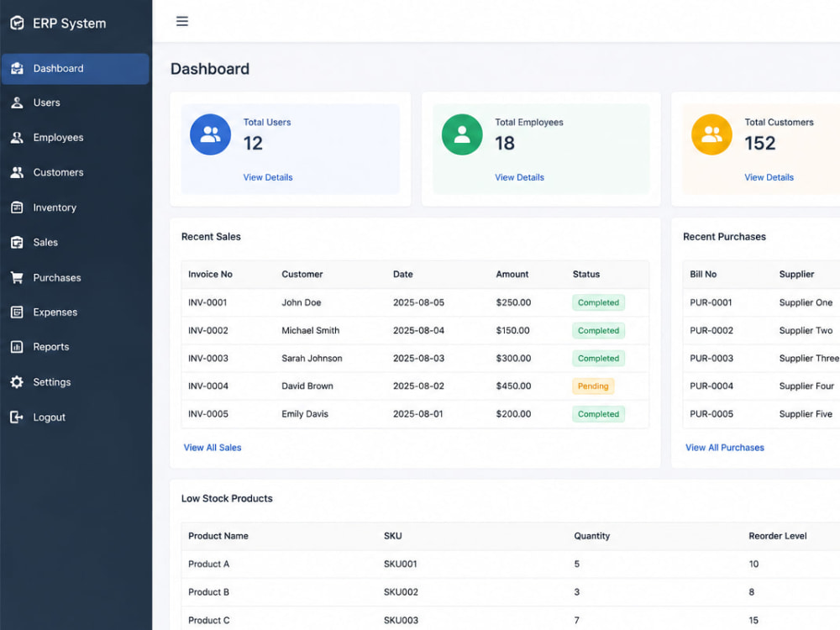Click the Product A row name

(208, 564)
